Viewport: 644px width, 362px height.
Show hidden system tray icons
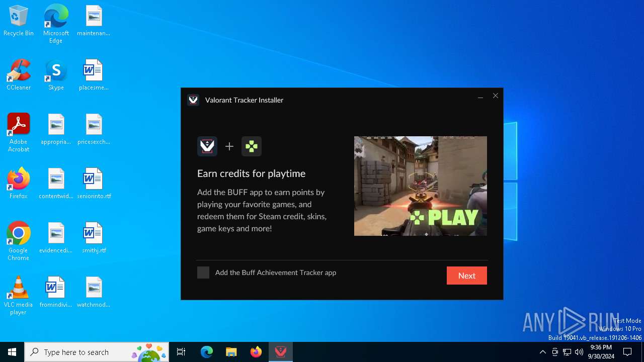click(542, 352)
